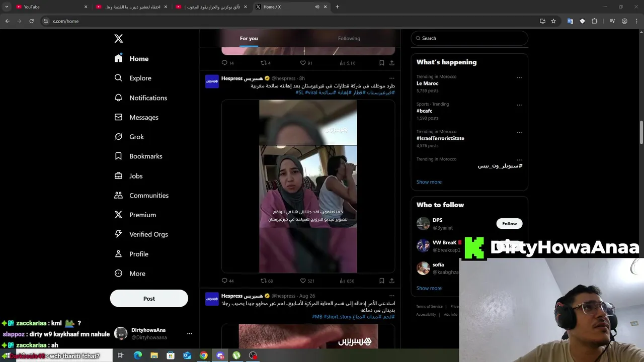The height and width of the screenshot is (362, 644).
Task: Click the X logo in sidebar
Action: click(119, 39)
